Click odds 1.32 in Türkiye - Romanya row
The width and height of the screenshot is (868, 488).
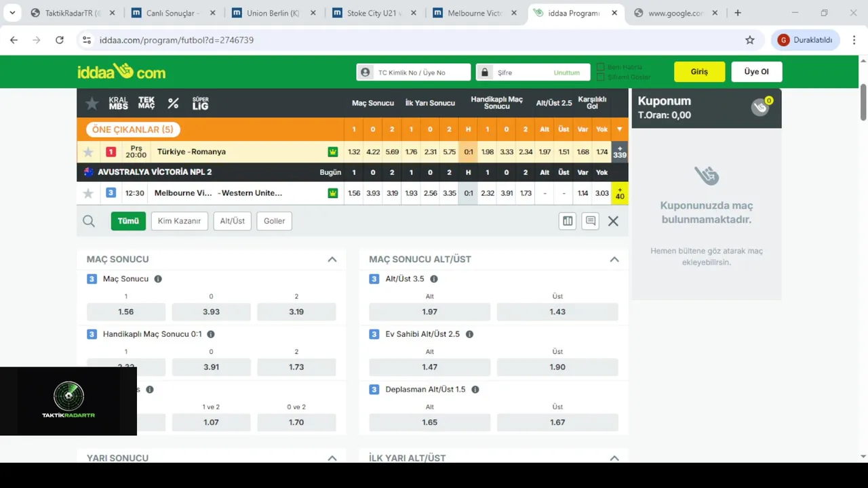(x=354, y=152)
